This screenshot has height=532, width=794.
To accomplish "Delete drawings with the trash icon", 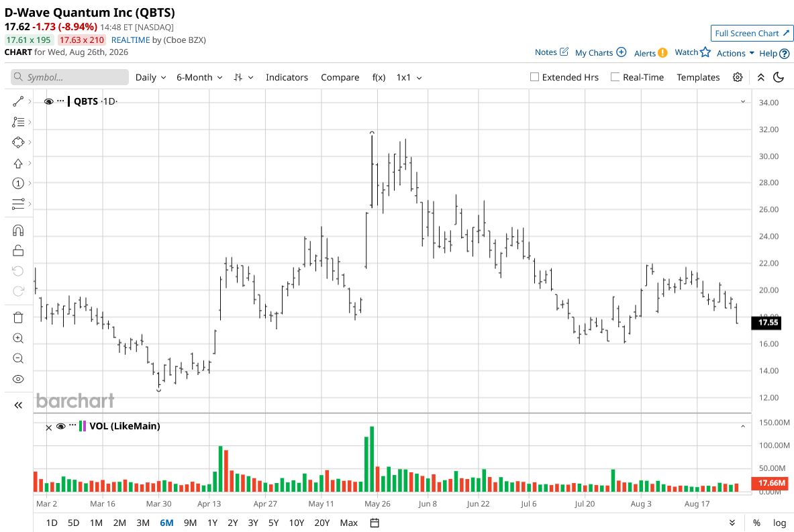I will click(18, 317).
